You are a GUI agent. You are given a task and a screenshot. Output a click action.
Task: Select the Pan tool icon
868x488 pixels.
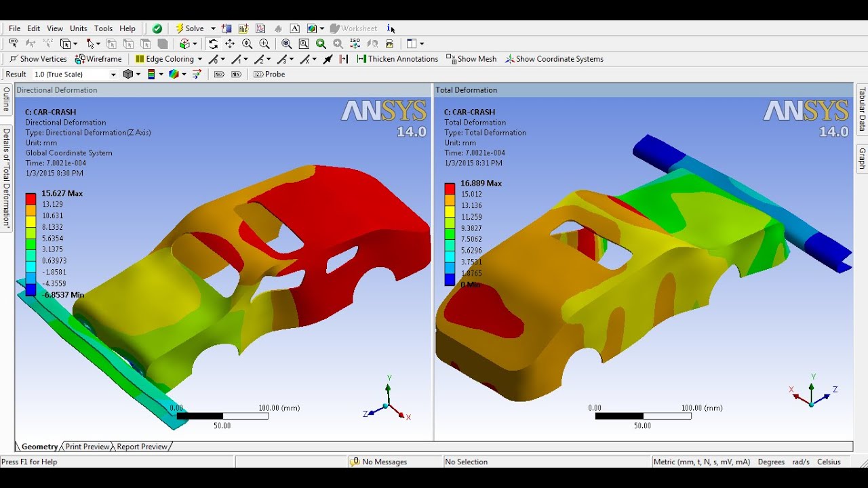pos(230,43)
